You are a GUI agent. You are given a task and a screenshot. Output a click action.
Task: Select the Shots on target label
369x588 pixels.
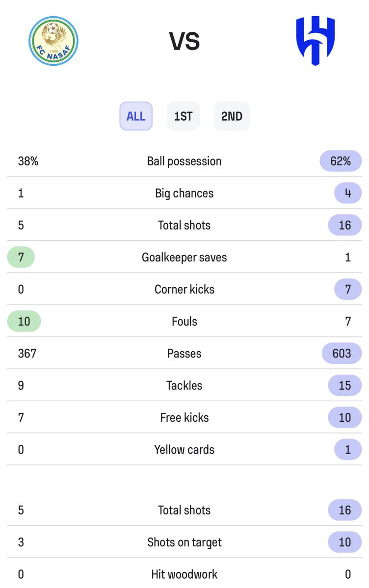pyautogui.click(x=184, y=542)
